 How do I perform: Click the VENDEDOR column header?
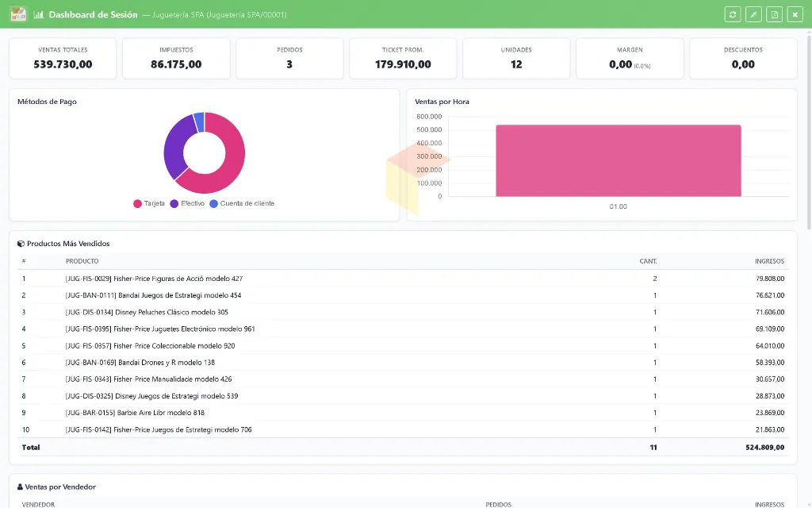[38, 504]
